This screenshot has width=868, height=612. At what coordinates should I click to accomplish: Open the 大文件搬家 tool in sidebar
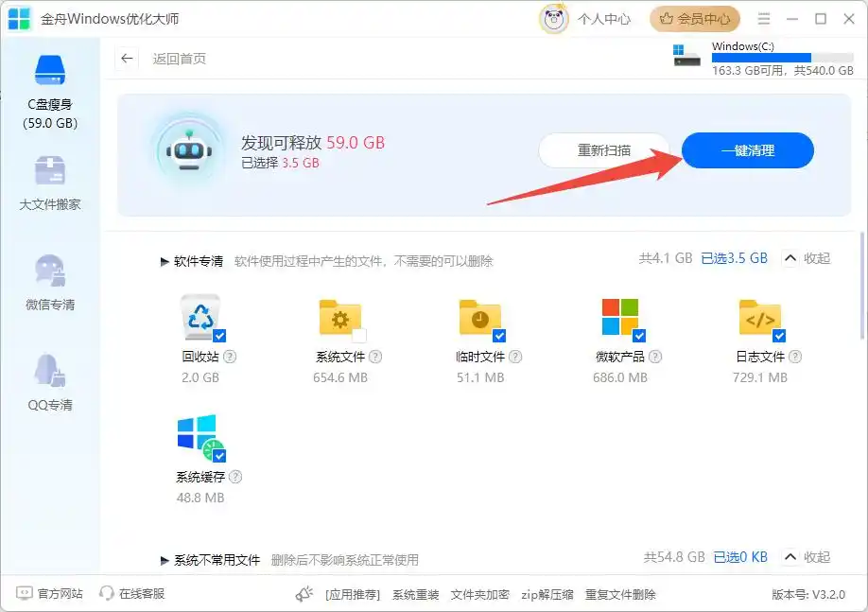click(49, 187)
